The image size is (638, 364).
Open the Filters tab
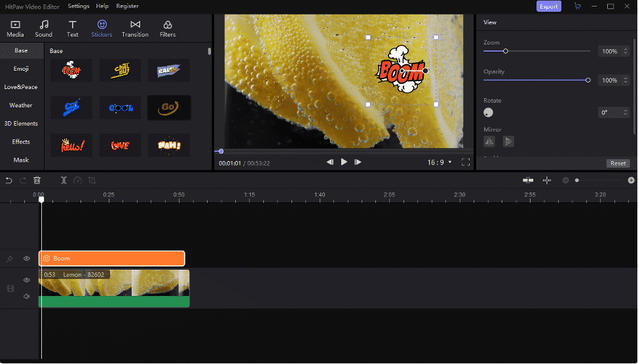[168, 29]
